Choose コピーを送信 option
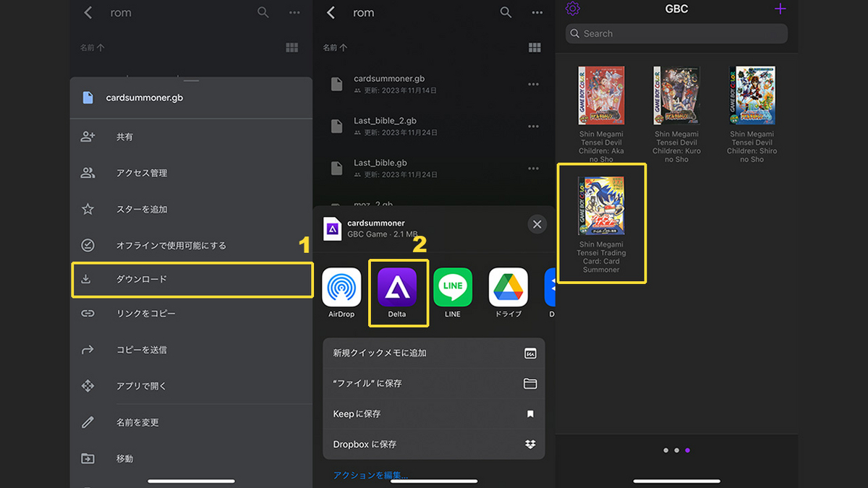The image size is (868, 488). [192, 349]
